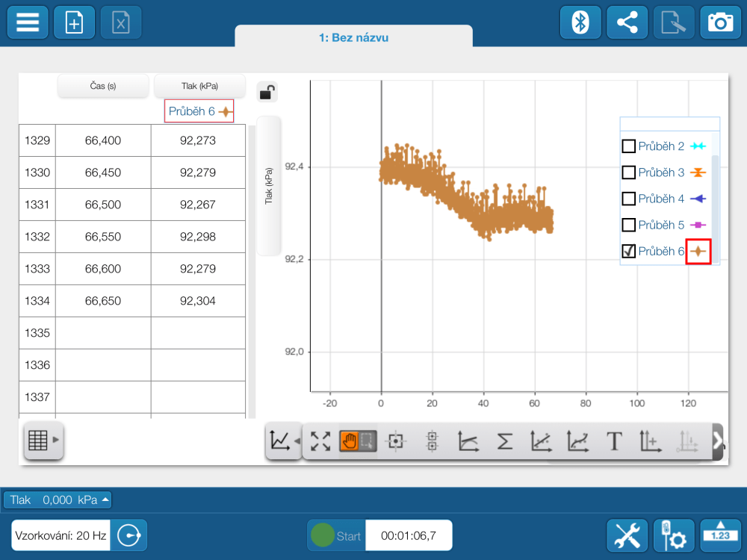The height and width of the screenshot is (560, 747).
Task: Toggle the table lock icon
Action: [267, 93]
